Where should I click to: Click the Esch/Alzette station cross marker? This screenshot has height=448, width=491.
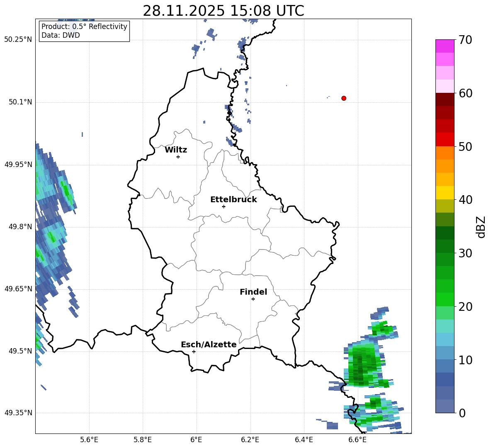pos(194,351)
